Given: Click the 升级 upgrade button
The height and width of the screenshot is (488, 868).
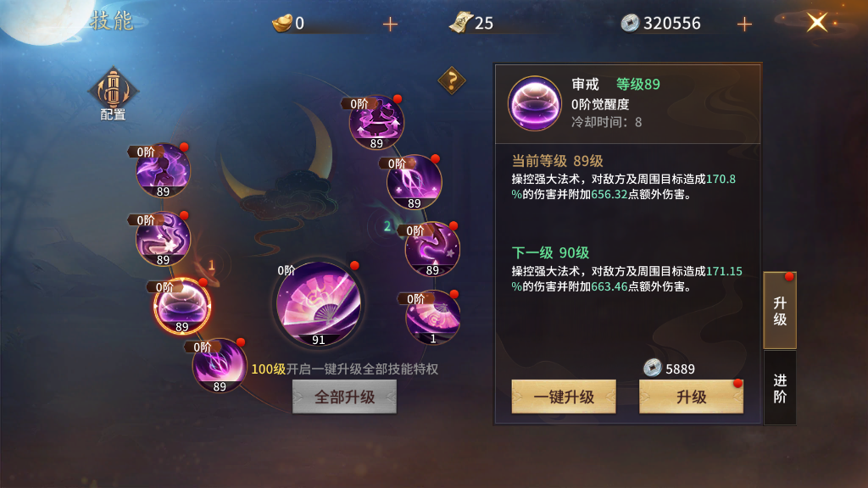Looking at the screenshot, I should [691, 396].
